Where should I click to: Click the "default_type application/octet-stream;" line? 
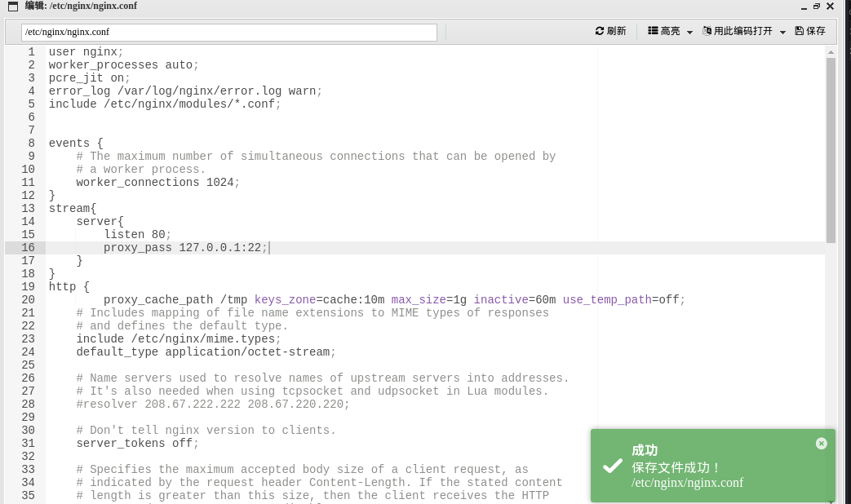[x=206, y=351]
